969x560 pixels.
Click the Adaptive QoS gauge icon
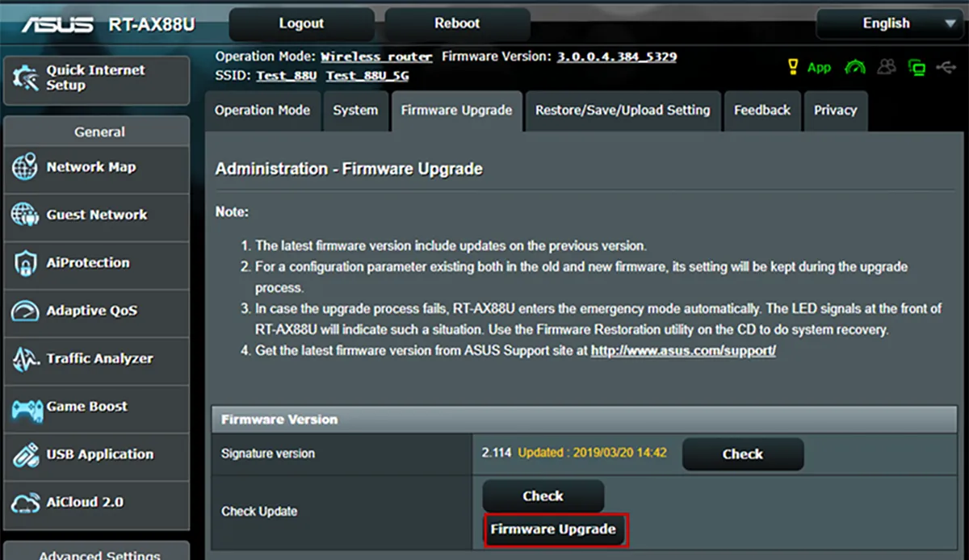pyautogui.click(x=25, y=311)
